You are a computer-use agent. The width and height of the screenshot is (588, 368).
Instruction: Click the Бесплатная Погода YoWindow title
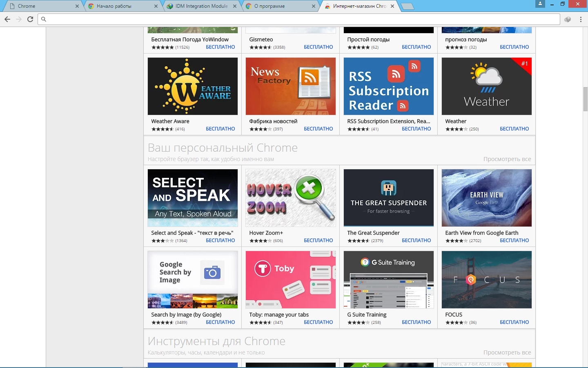(x=190, y=40)
